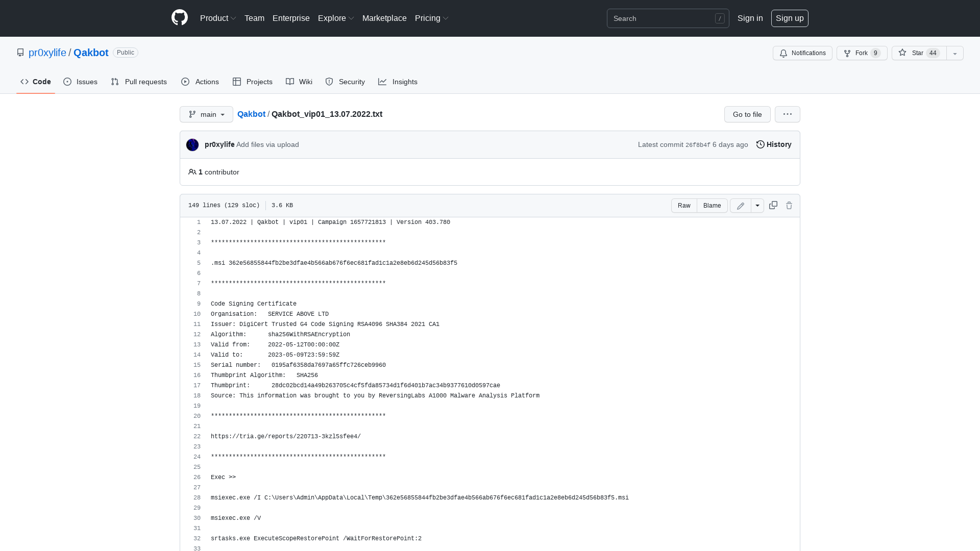The height and width of the screenshot is (551, 980).
Task: Click the Sign up button
Action: tap(790, 18)
